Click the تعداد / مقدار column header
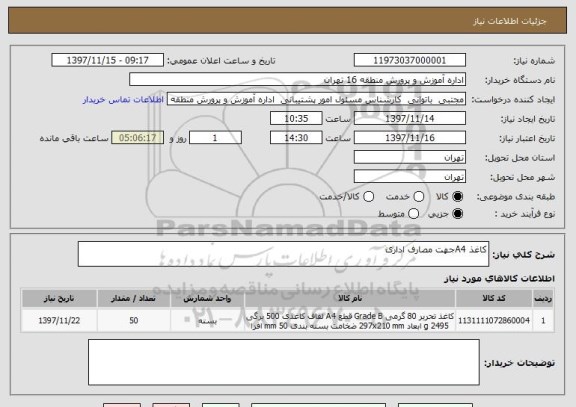576x407 pixels. 133,298
